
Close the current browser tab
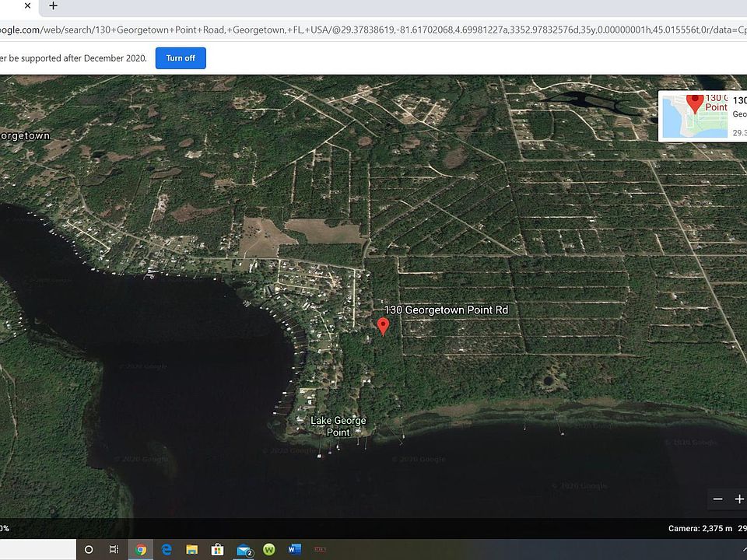(x=28, y=5)
